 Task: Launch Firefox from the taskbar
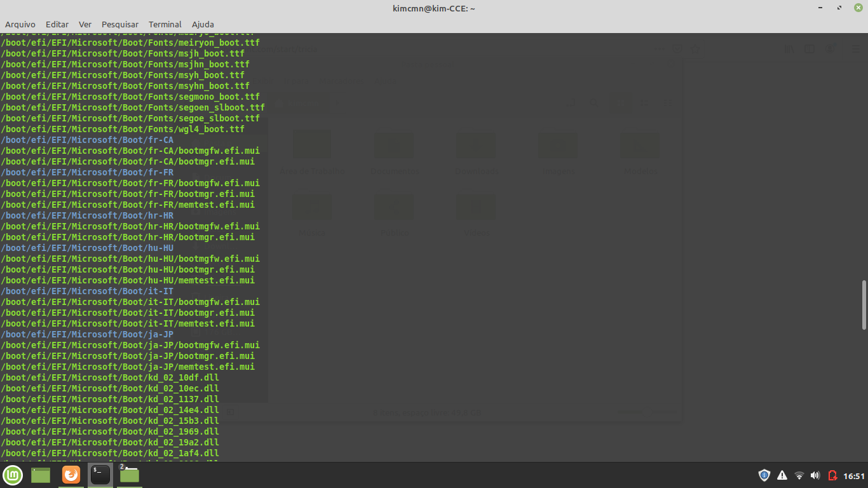[71, 475]
